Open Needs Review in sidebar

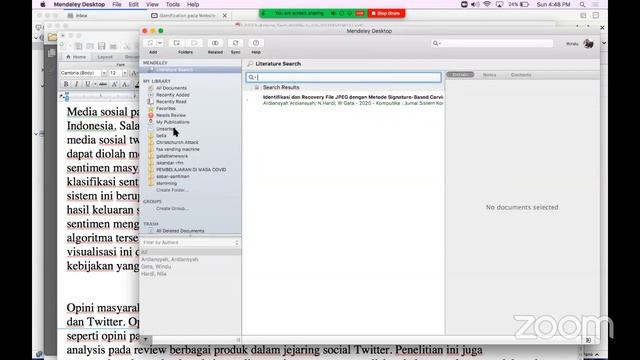coord(171,116)
